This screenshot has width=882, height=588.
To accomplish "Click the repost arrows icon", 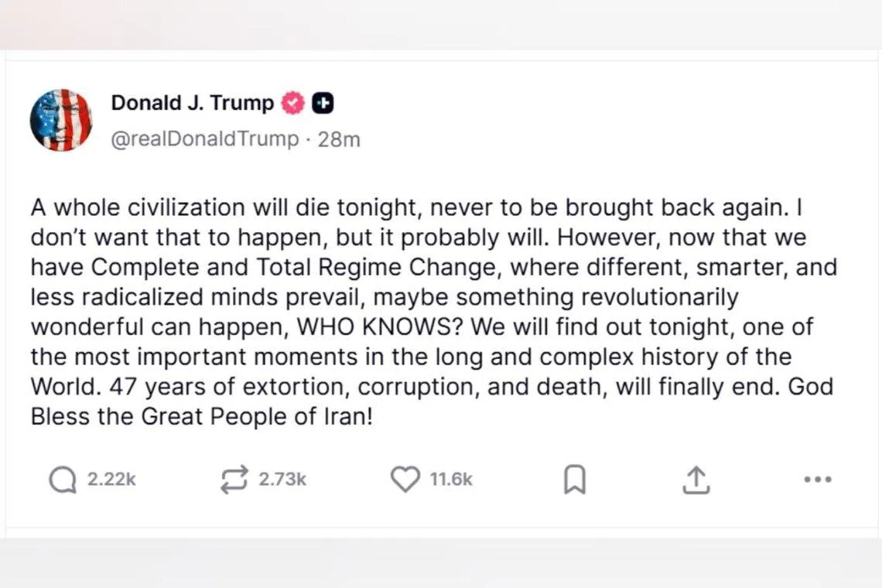I will [234, 480].
